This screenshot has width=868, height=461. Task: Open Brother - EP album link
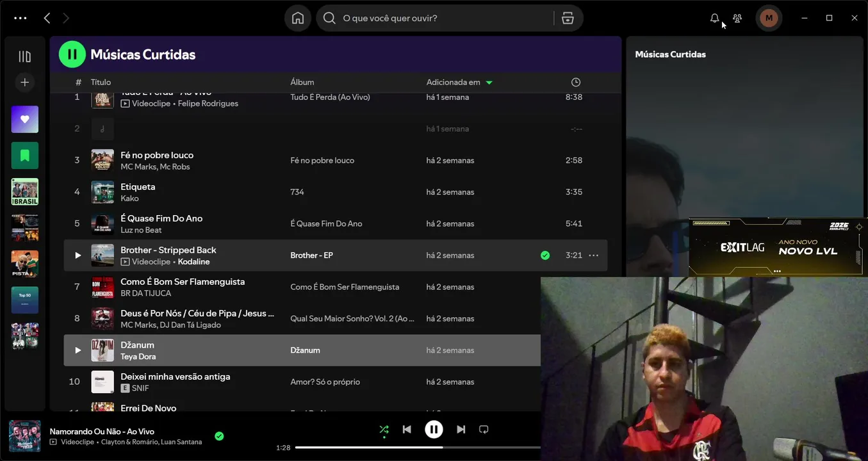(311, 255)
